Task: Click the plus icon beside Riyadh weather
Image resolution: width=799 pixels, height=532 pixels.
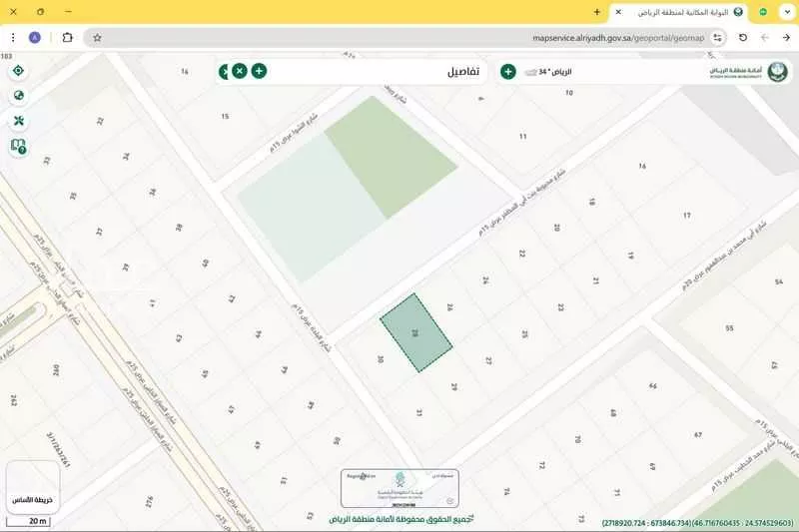Action: pyautogui.click(x=507, y=72)
